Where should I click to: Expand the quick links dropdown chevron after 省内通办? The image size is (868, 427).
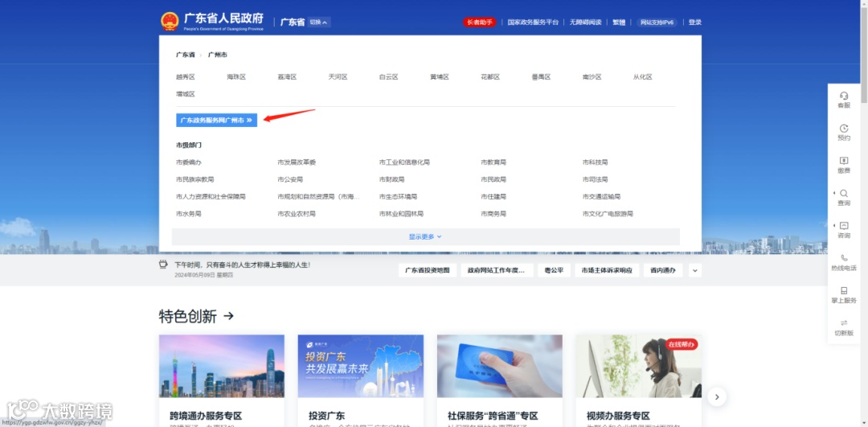pyautogui.click(x=694, y=270)
